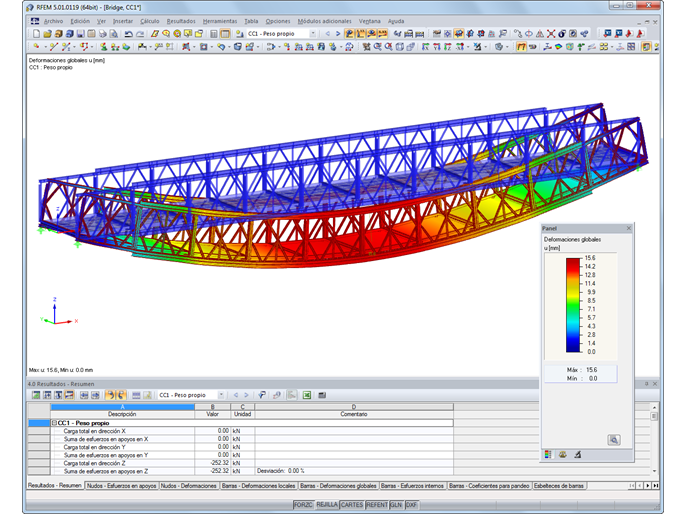Image resolution: width=686 pixels, height=514 pixels.
Task: Open factors tab icon in Panel bottom
Action: (563, 455)
